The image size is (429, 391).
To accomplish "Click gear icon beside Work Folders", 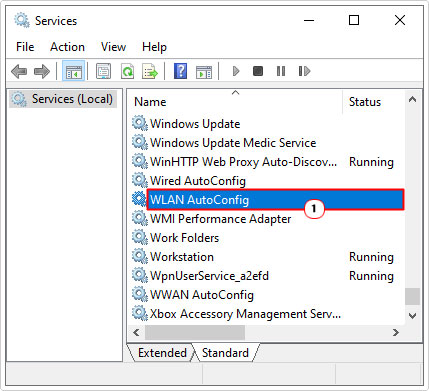I will (139, 238).
